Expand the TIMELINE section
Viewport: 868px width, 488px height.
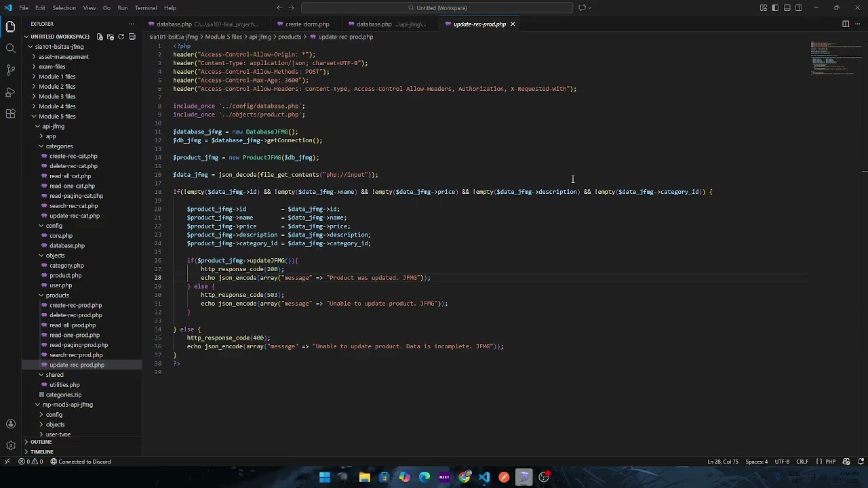[x=41, y=452]
